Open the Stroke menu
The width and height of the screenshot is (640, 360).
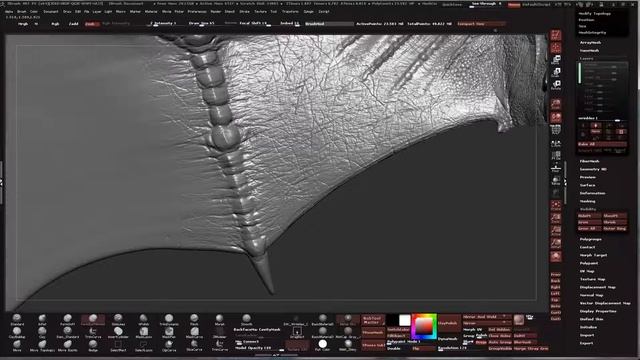244,12
